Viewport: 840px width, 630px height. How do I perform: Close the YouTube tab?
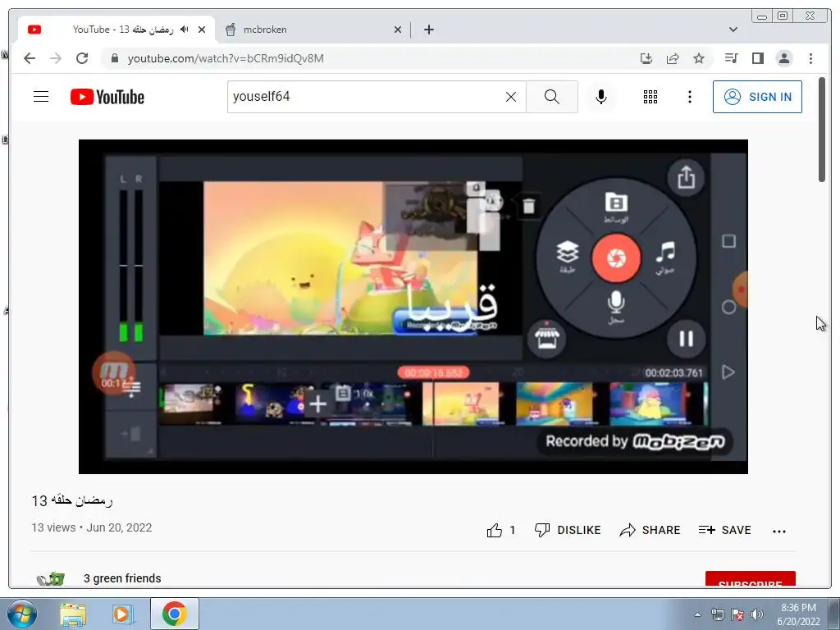[x=202, y=30]
